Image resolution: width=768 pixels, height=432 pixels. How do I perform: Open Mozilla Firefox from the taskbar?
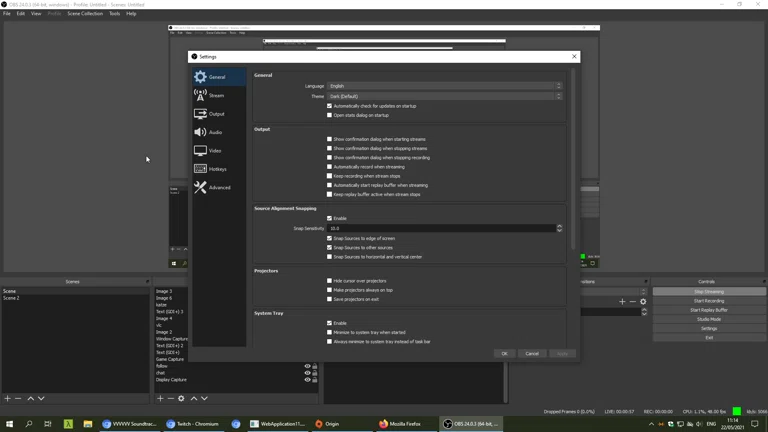point(400,424)
